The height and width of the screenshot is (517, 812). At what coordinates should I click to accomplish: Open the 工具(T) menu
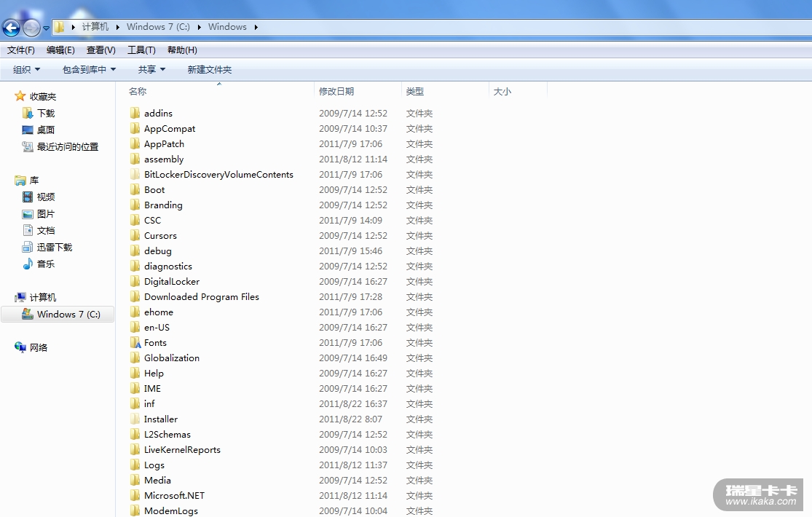pyautogui.click(x=141, y=50)
